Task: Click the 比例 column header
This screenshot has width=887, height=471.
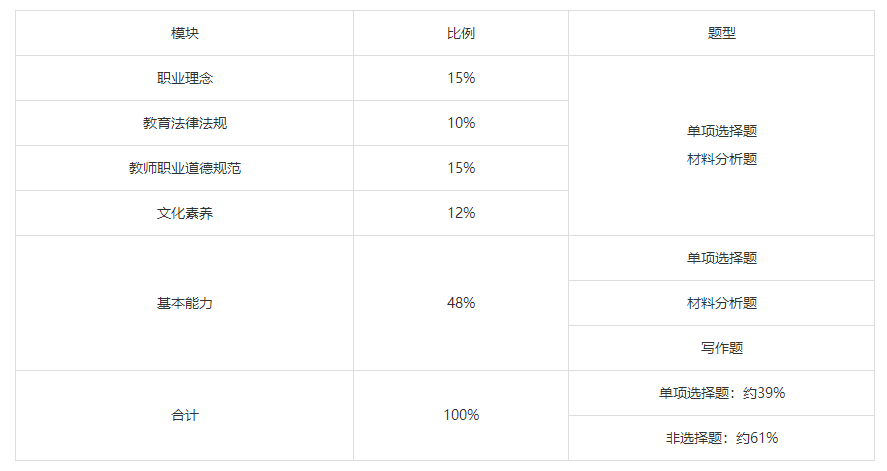Action: pos(460,33)
